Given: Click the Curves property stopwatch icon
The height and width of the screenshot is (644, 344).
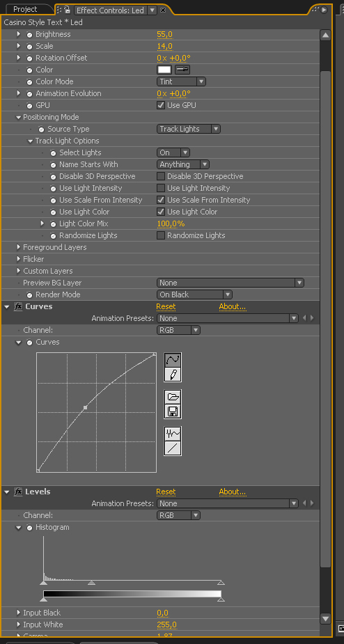Looking at the screenshot, I should pyautogui.click(x=29, y=342).
